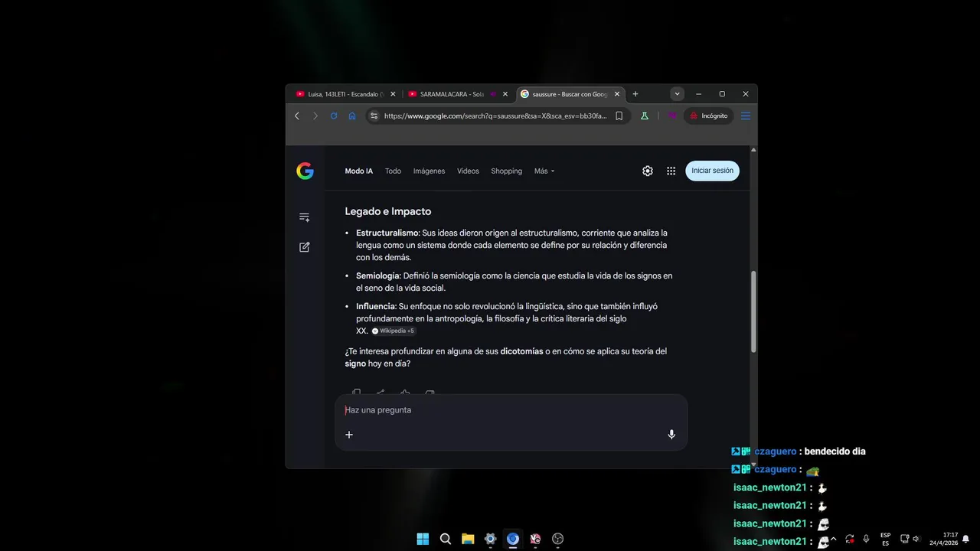Viewport: 980px width, 551px height.
Task: Click the plus attach button in prompt box
Action: point(349,435)
